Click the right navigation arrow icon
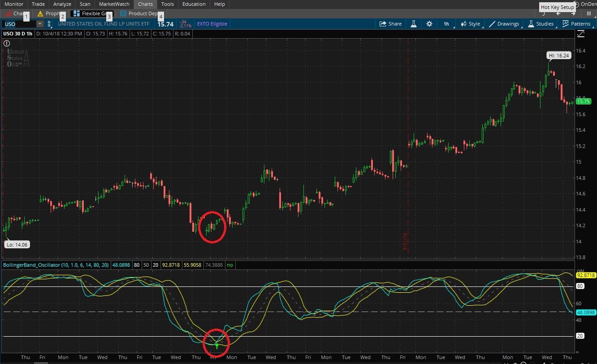The image size is (597, 364). [x=573, y=13]
